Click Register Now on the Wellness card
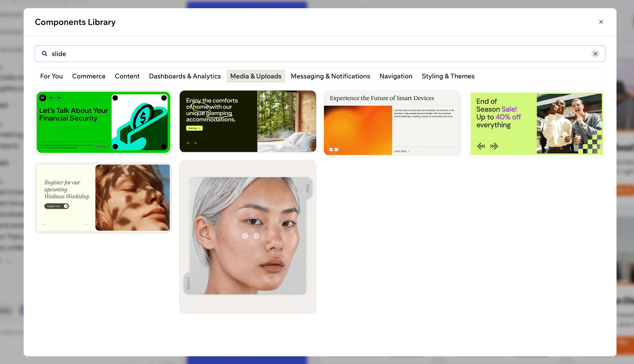The width and height of the screenshot is (634, 364). coord(57,206)
